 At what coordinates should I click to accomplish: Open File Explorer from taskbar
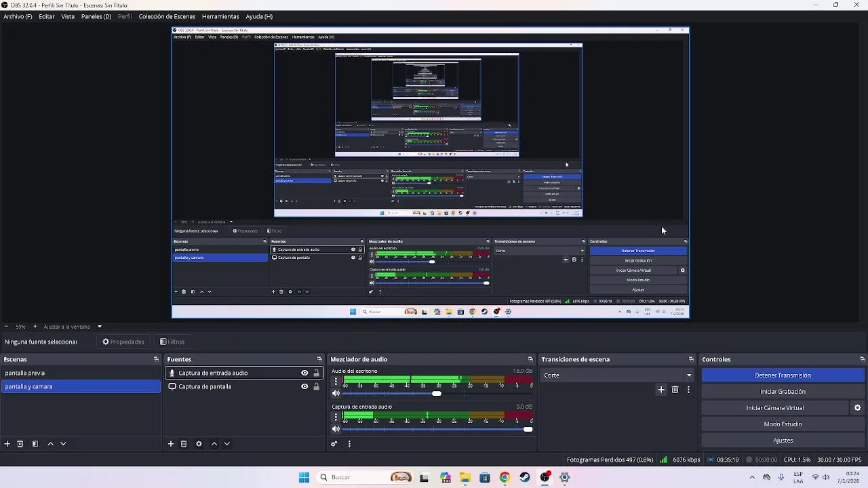[x=465, y=477]
